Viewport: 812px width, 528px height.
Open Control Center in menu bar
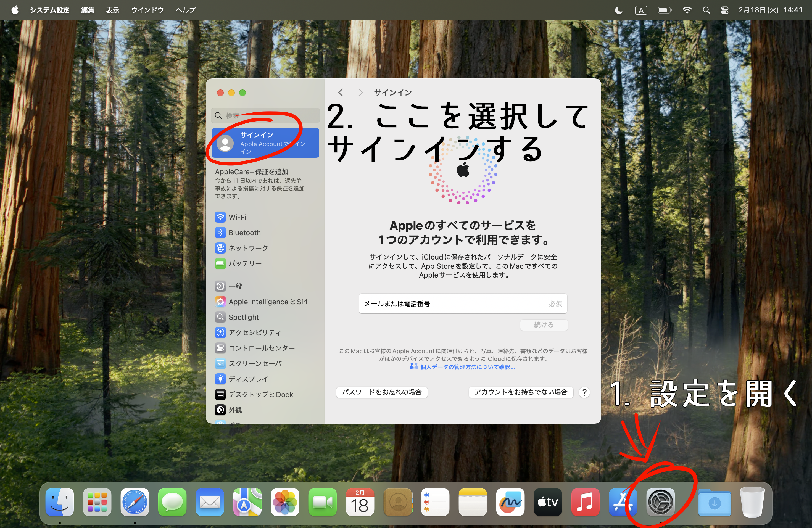point(725,10)
